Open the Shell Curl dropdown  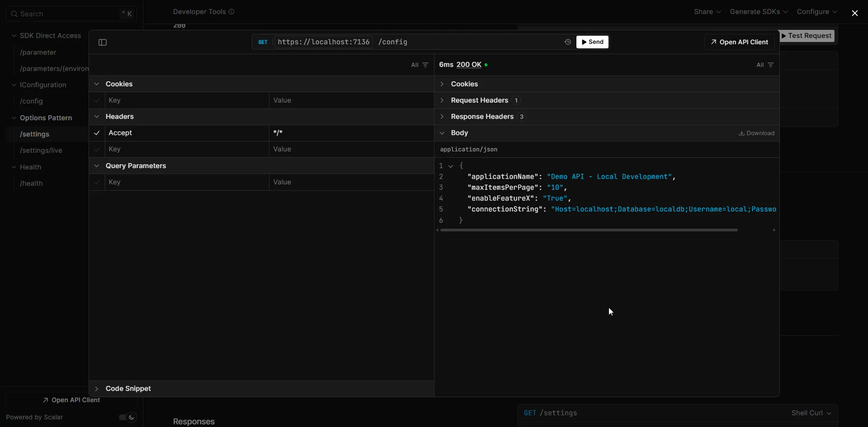[811, 413]
